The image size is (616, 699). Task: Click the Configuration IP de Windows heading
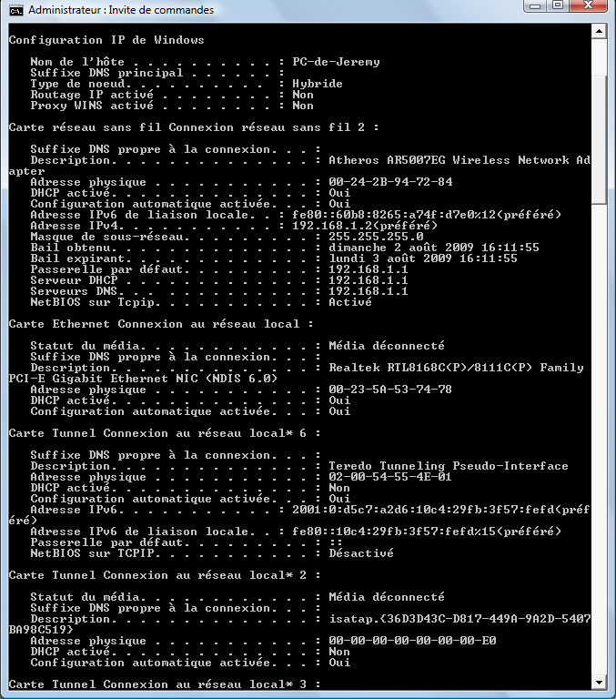click(x=106, y=40)
